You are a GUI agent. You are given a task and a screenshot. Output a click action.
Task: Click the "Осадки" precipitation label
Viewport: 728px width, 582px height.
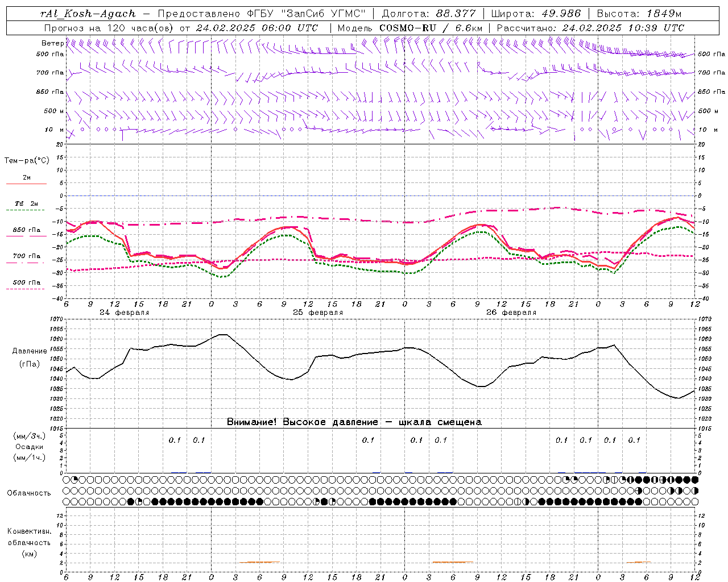coord(30,447)
